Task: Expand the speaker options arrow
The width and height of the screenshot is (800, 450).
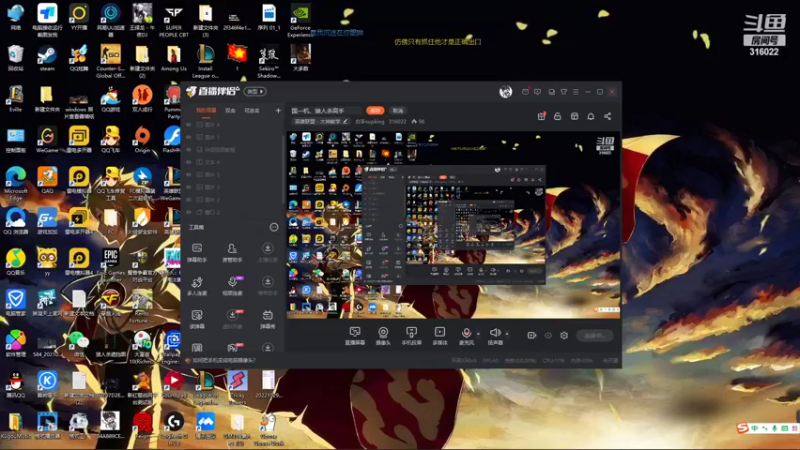Action: (x=507, y=334)
